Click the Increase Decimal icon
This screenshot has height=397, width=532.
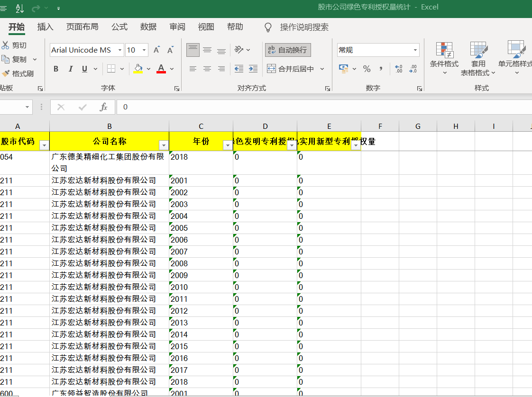[398, 69]
